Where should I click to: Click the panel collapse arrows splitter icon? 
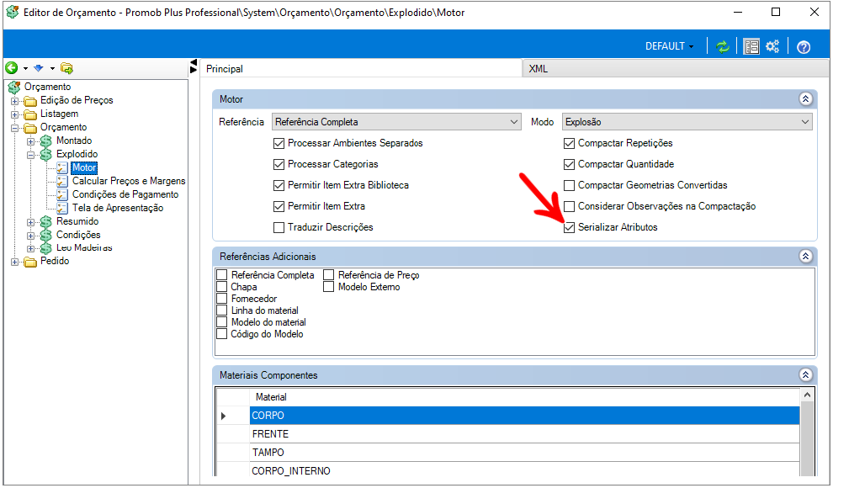point(194,66)
